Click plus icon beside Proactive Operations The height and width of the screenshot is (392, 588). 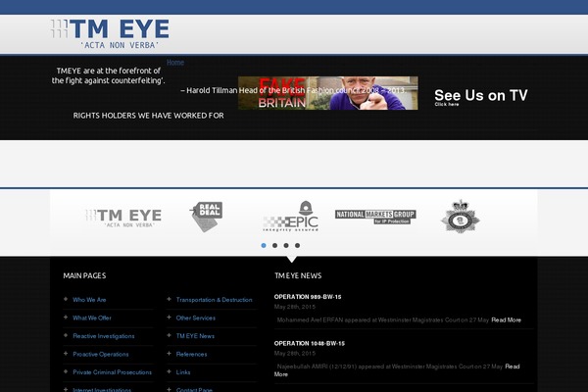66,354
